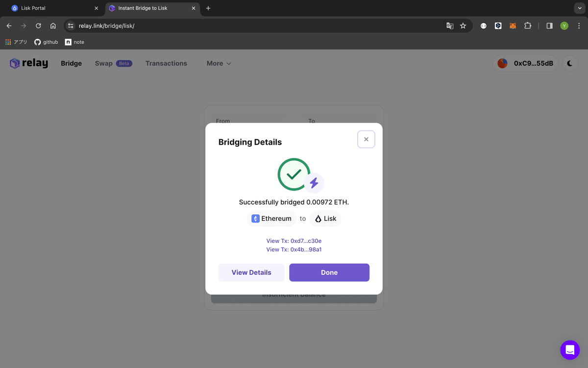This screenshot has width=588, height=368.
Task: Click the green success checkmark icon
Action: (x=294, y=174)
